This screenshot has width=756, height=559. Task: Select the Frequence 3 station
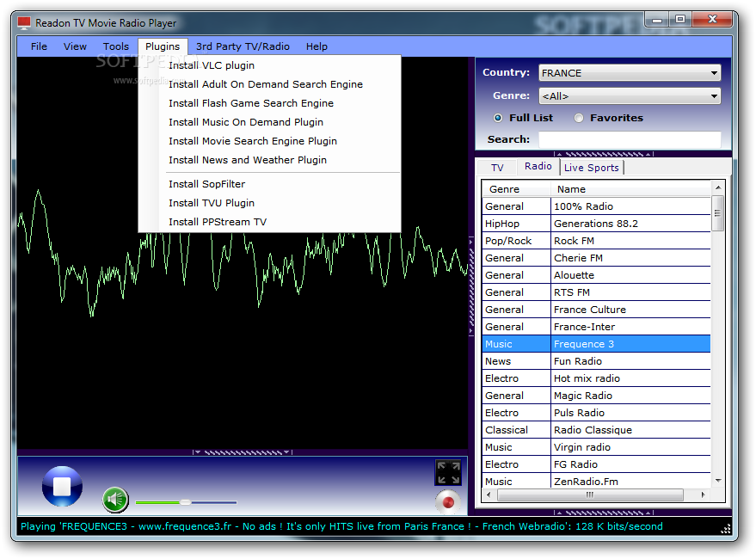(596, 344)
